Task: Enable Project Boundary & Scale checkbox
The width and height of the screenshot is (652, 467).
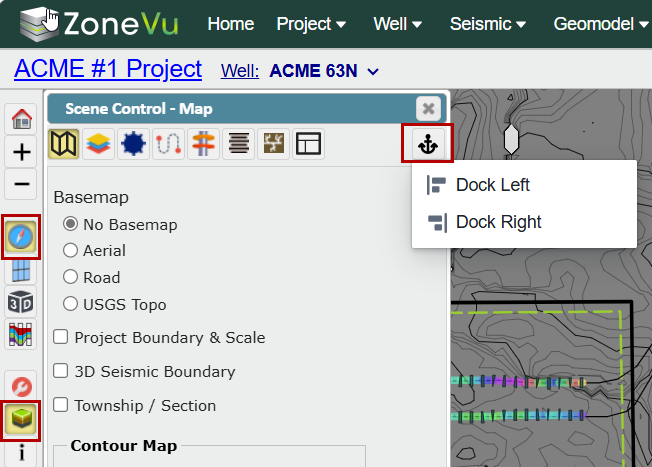Action: [61, 337]
